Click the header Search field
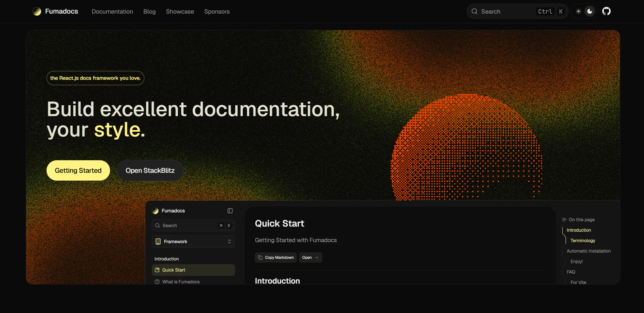The image size is (644, 313). pos(517,11)
